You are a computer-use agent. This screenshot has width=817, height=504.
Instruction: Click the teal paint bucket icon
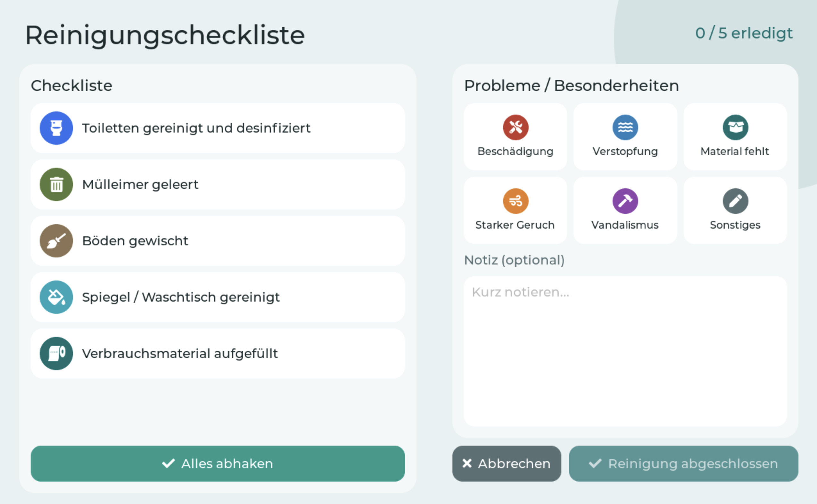tap(56, 297)
